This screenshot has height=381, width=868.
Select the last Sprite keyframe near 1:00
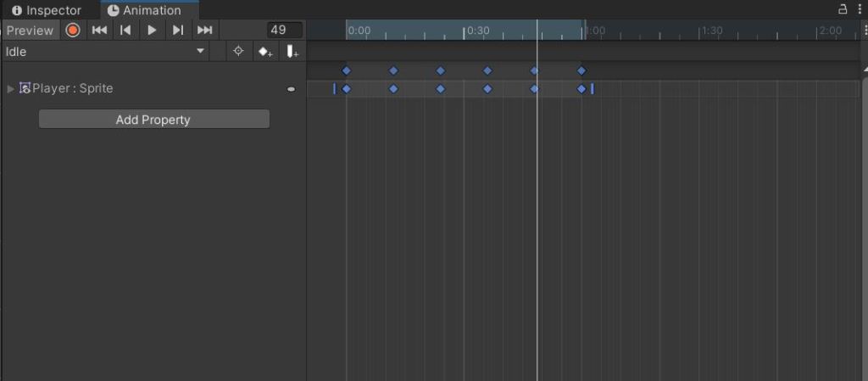coord(581,88)
